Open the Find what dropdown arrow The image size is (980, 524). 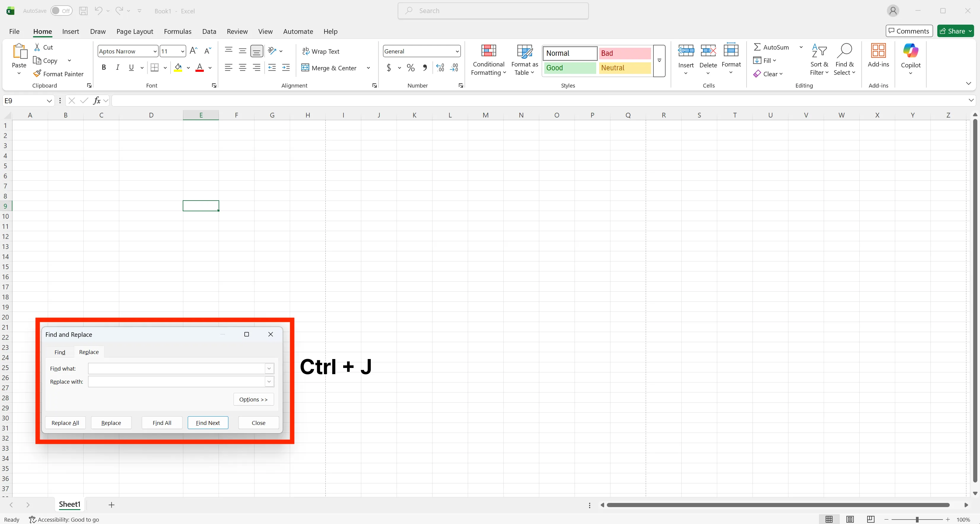(x=269, y=368)
